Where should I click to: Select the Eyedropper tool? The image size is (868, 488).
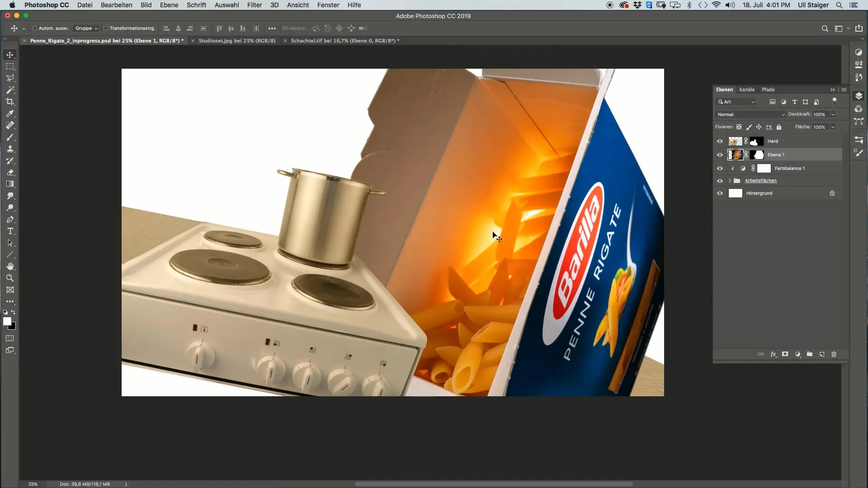point(10,113)
